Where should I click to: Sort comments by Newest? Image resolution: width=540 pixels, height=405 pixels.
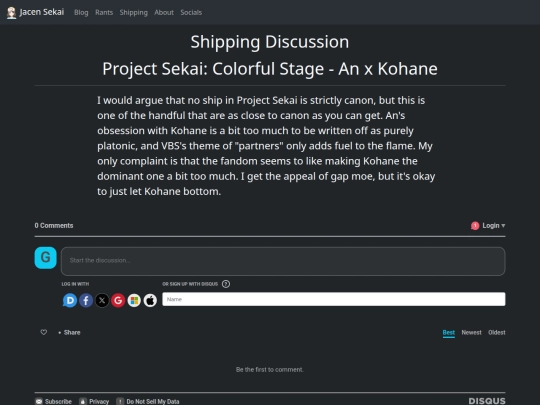pos(471,332)
